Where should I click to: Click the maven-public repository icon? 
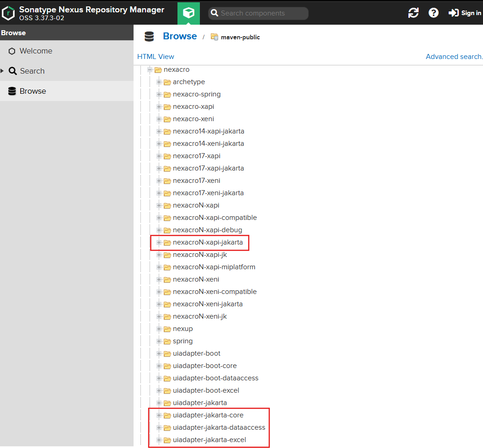(215, 37)
